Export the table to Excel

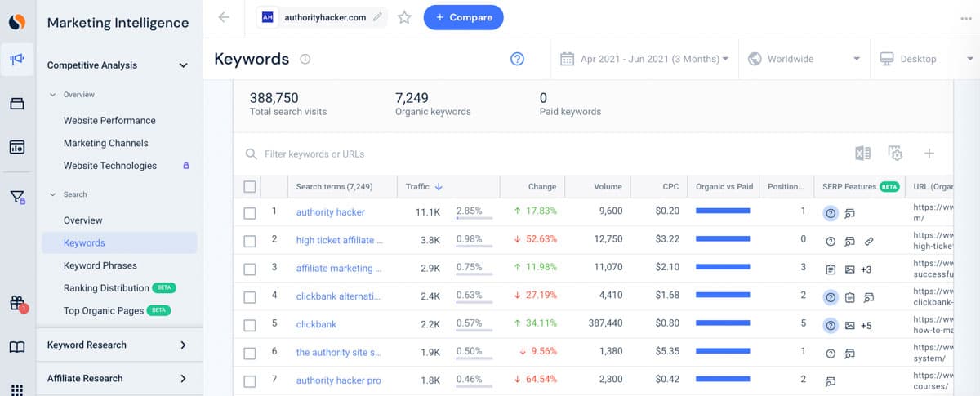(862, 154)
